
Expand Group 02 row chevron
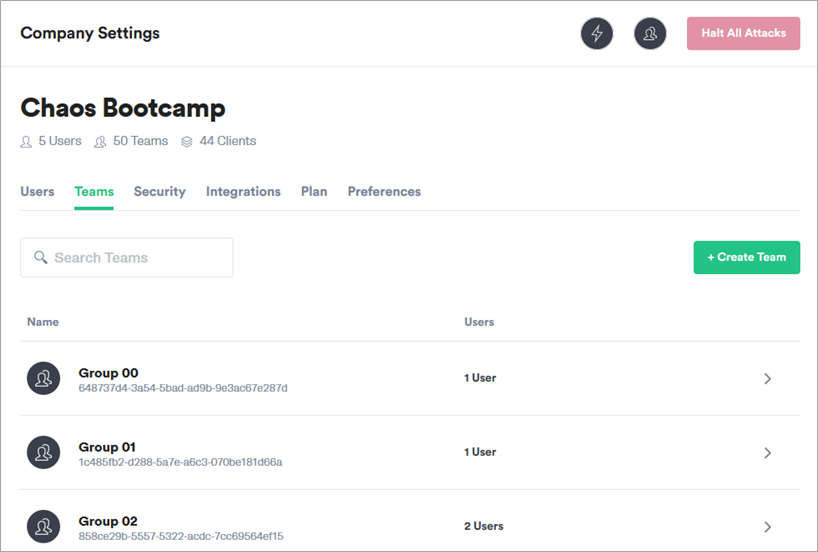point(767,526)
